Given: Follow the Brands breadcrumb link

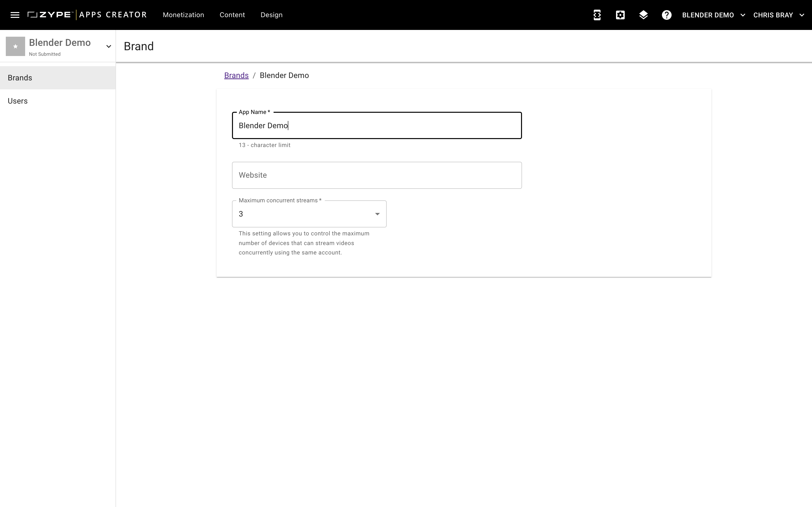Looking at the screenshot, I should [236, 75].
